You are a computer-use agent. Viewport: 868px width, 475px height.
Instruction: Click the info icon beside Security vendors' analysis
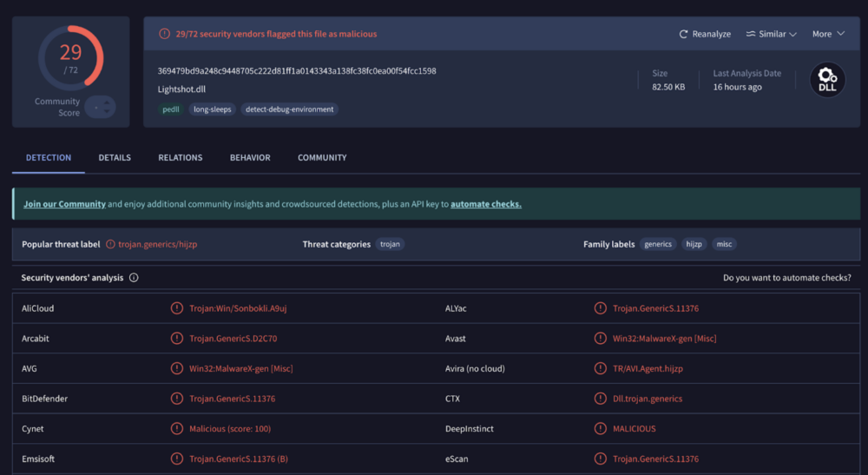coord(134,278)
